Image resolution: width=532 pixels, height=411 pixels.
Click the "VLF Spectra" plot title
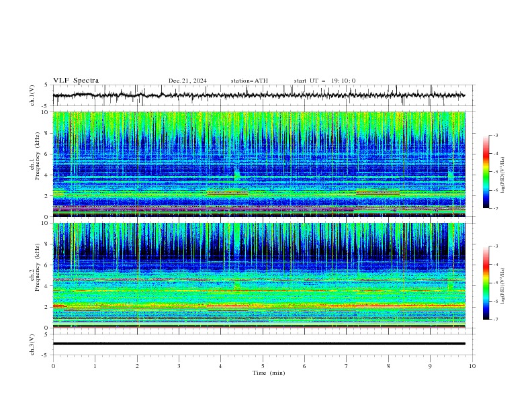coord(76,81)
